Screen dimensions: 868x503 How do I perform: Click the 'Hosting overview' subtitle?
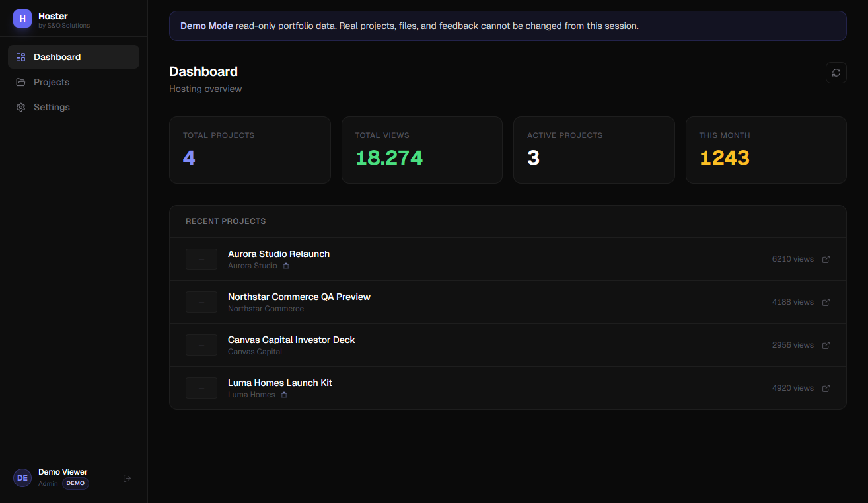[x=205, y=89]
